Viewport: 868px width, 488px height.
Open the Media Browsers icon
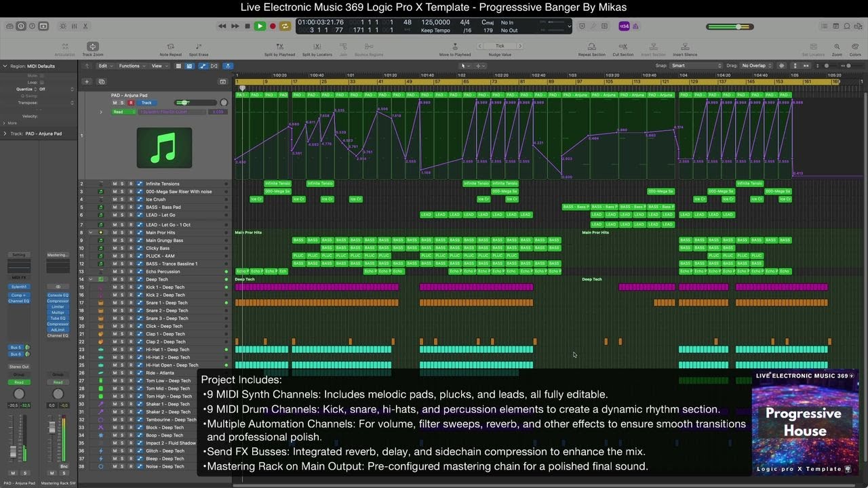pyautogui.click(x=858, y=26)
